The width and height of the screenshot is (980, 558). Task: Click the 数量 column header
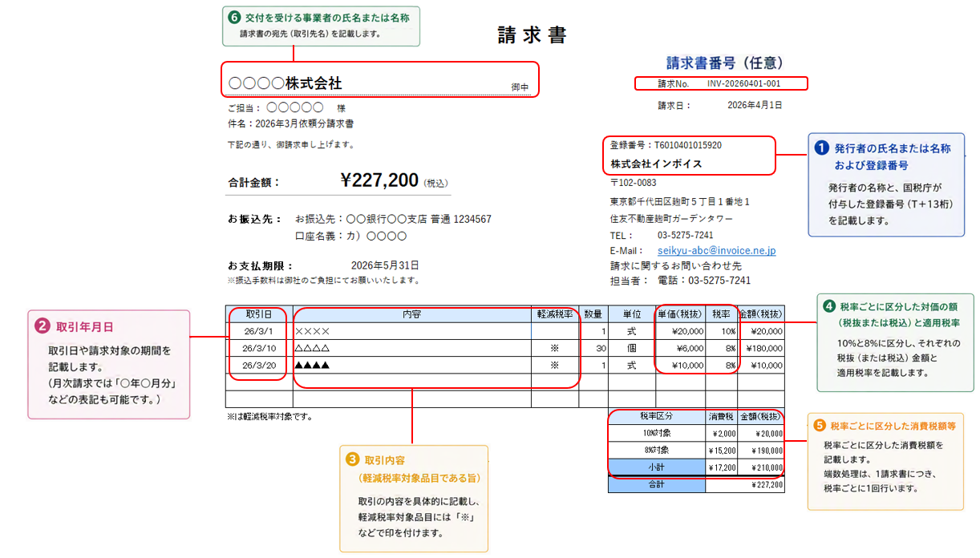click(x=593, y=313)
